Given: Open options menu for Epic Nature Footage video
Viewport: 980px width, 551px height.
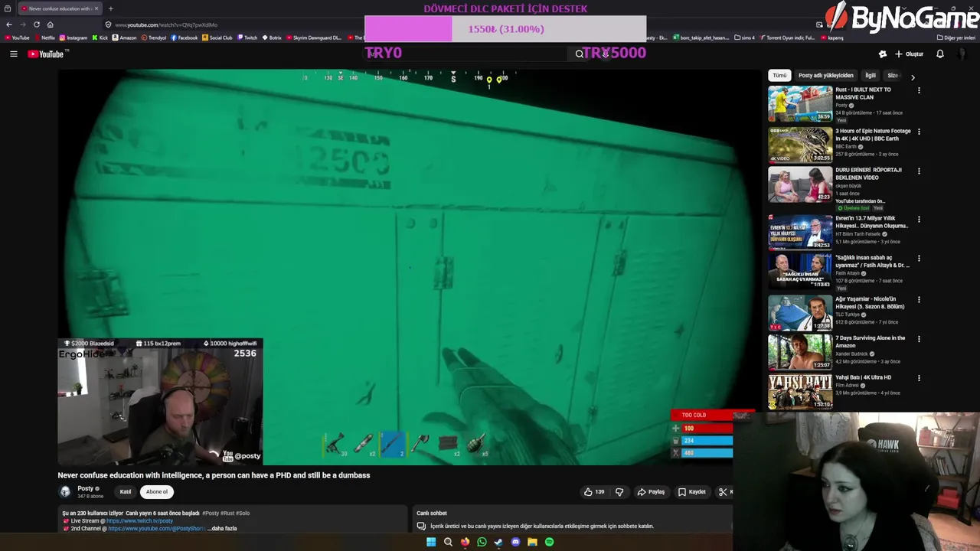Looking at the screenshot, I should 919,132.
